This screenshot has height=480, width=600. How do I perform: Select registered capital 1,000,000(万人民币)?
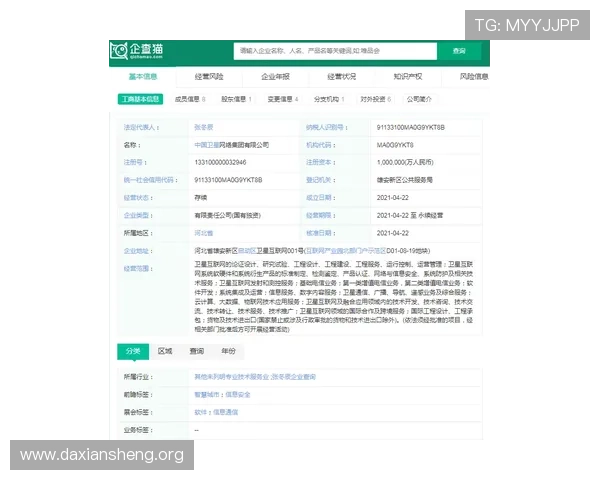405,162
